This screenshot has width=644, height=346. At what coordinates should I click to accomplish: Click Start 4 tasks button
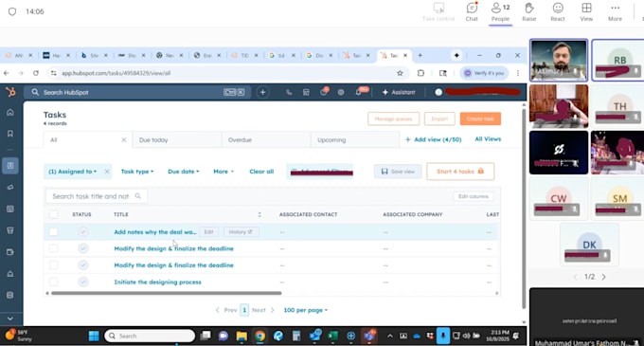pyautogui.click(x=460, y=172)
